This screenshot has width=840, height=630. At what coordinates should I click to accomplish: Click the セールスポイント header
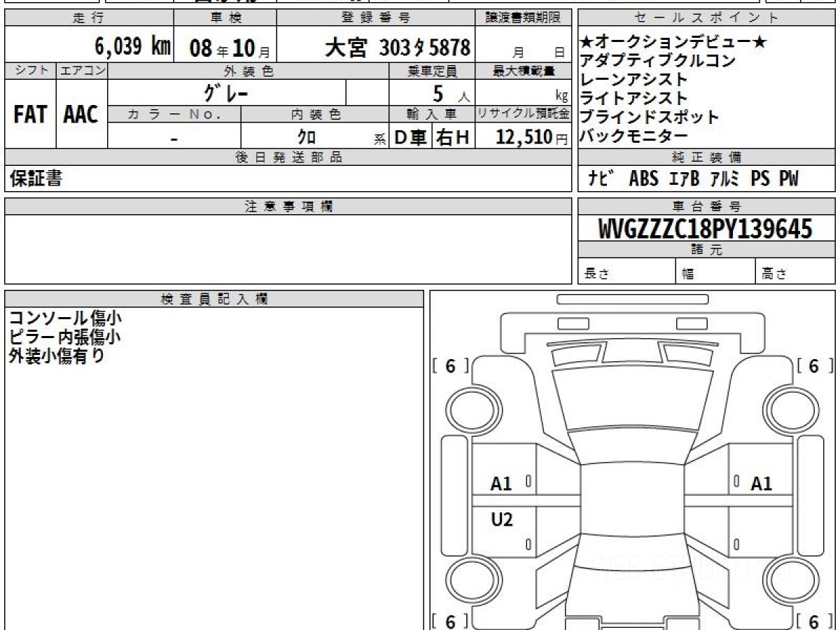pos(706,18)
